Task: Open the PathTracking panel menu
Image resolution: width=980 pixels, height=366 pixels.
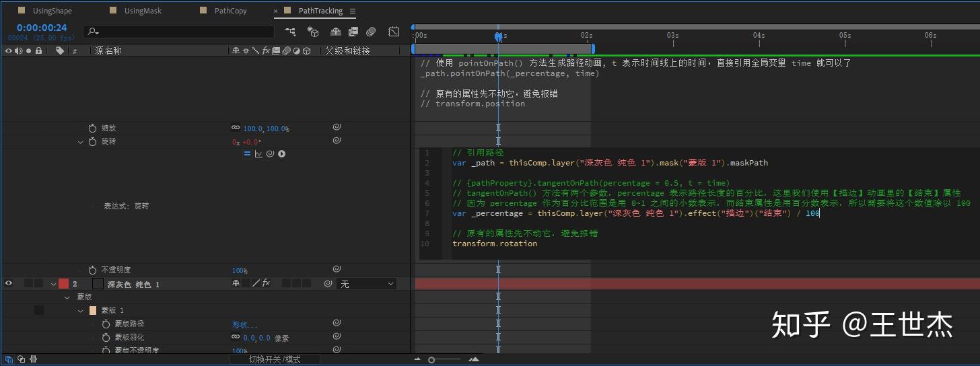Action: tap(353, 11)
